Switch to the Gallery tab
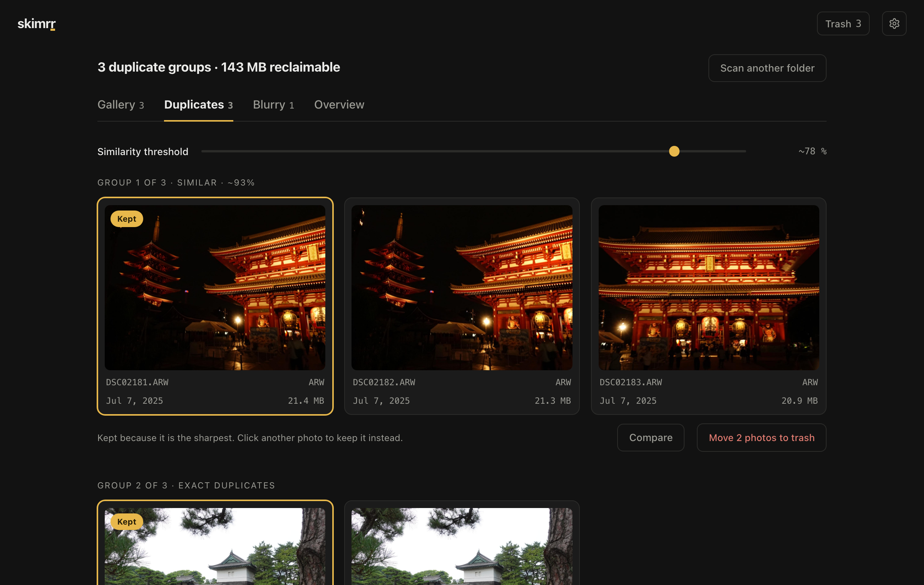924x585 pixels. tap(121, 105)
